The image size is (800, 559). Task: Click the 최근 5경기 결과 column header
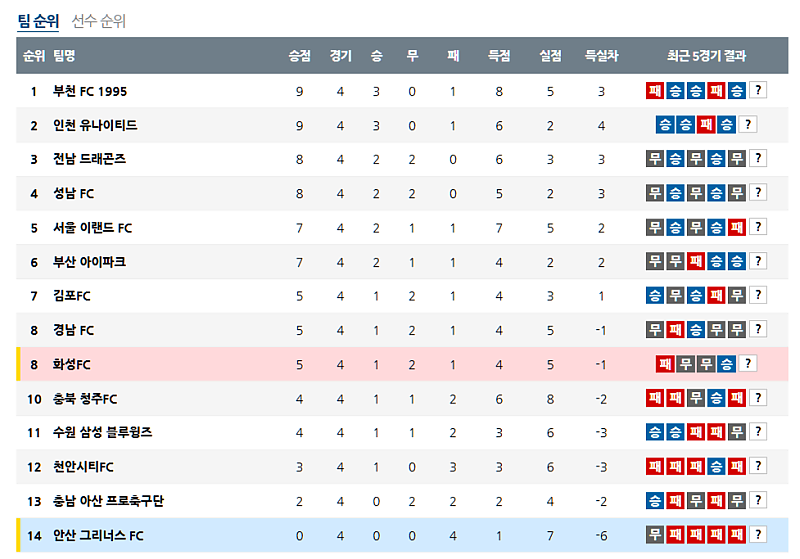[x=706, y=56]
